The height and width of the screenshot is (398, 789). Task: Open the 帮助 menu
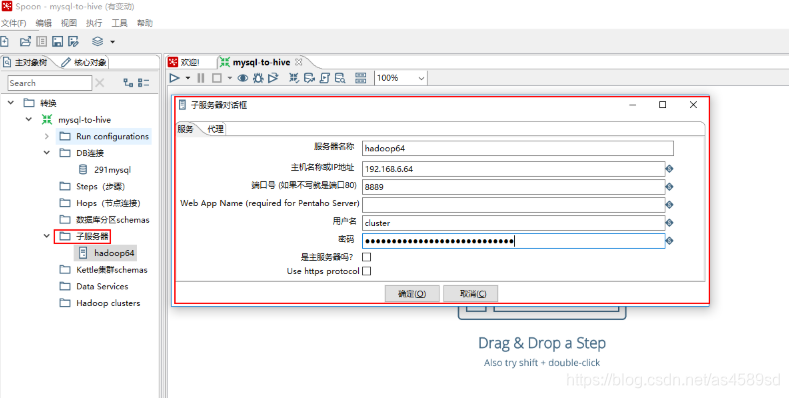[x=145, y=23]
